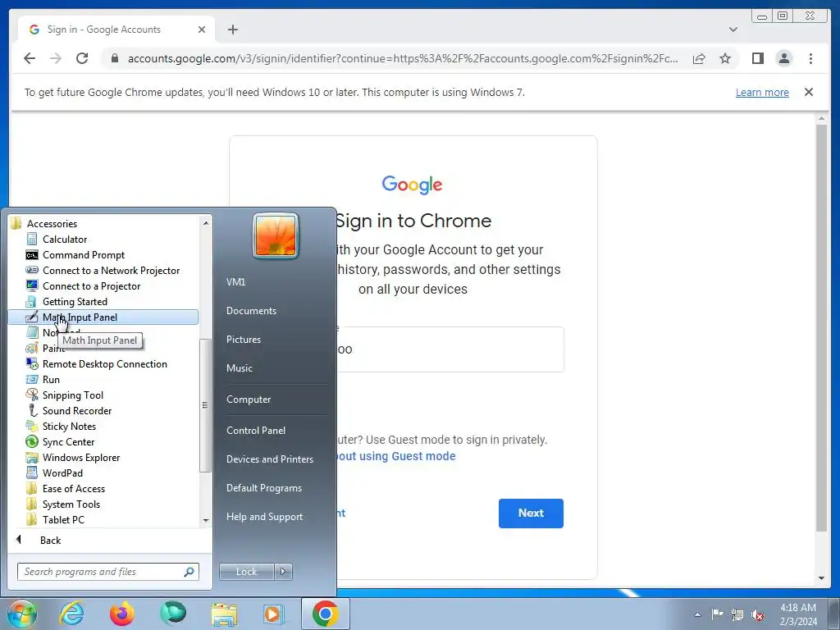The height and width of the screenshot is (630, 840).
Task: Open Calculator from Accessories menu
Action: (x=64, y=240)
